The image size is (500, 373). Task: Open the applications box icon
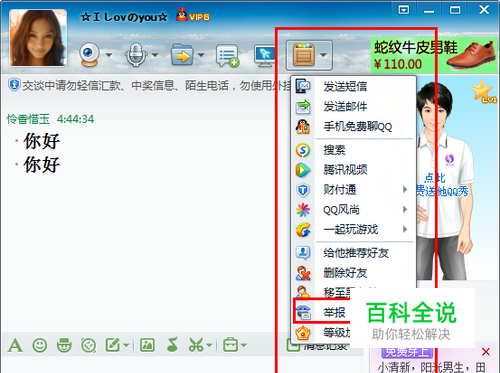click(304, 55)
